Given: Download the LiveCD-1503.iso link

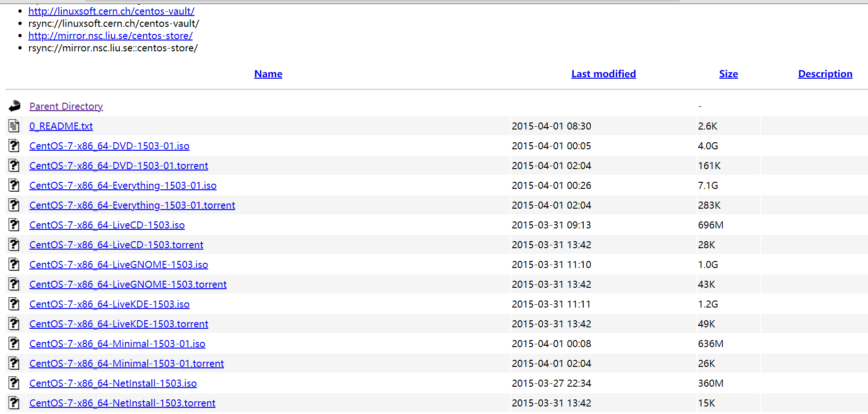Looking at the screenshot, I should [x=107, y=225].
